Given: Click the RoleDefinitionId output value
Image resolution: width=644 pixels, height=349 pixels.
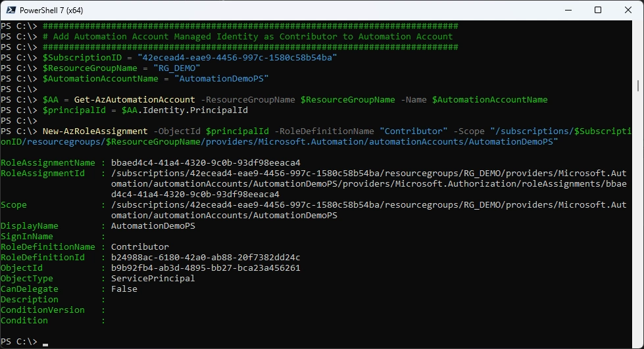Looking at the screenshot, I should coord(205,257).
